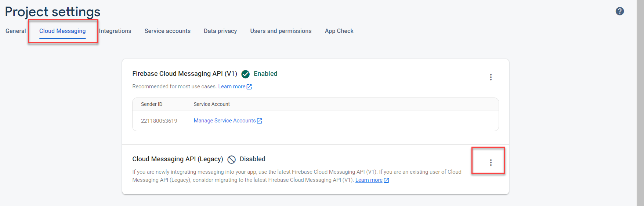Image resolution: width=644 pixels, height=206 pixels.
Task: Click the Sender ID number 221180053619
Action: click(159, 121)
